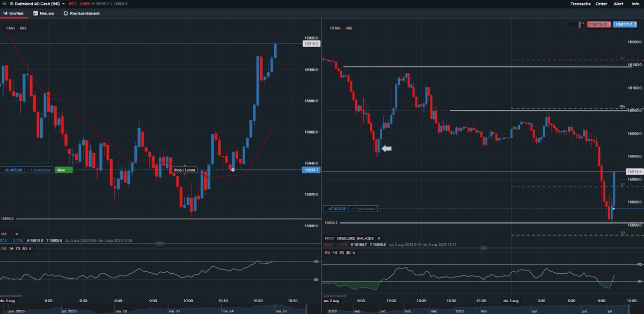Expand the Duitsland 40 Cash instrument dropdown

coord(63,4)
